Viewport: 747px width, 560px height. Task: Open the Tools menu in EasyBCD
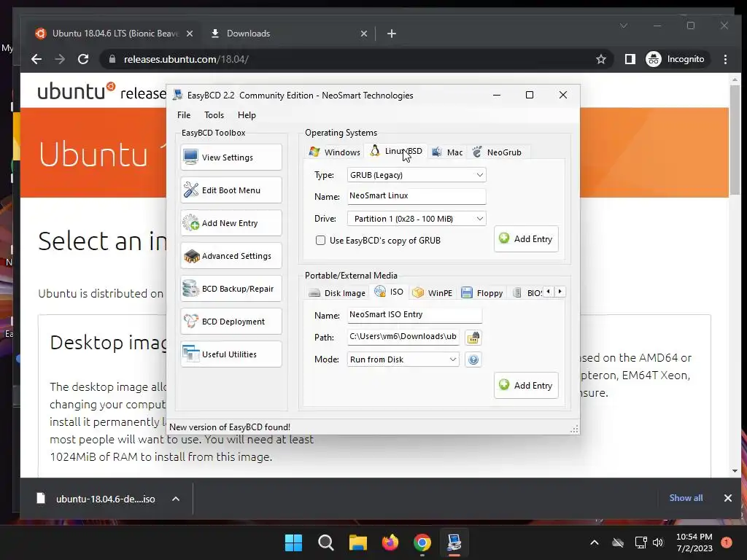[214, 114]
